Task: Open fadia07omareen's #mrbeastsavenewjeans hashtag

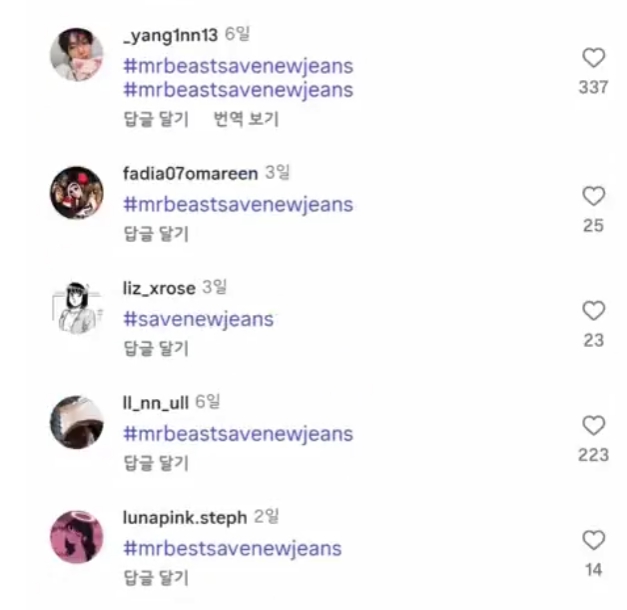Action: (x=238, y=205)
